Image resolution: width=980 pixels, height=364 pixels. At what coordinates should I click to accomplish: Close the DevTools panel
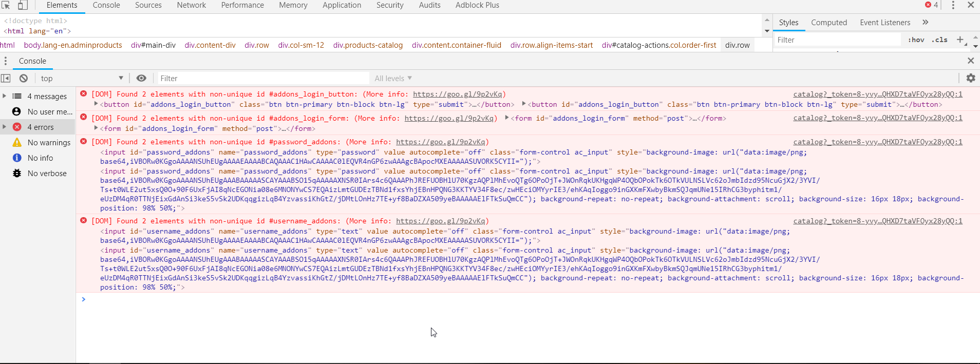pyautogui.click(x=971, y=5)
